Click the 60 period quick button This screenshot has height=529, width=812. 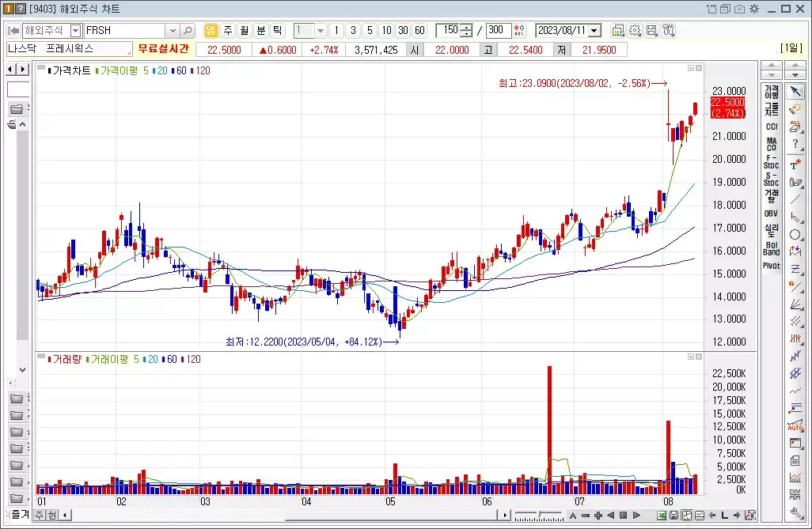click(419, 31)
